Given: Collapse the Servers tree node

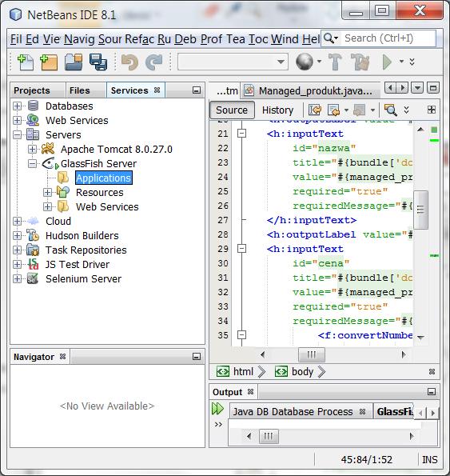Looking at the screenshot, I should point(18,134).
